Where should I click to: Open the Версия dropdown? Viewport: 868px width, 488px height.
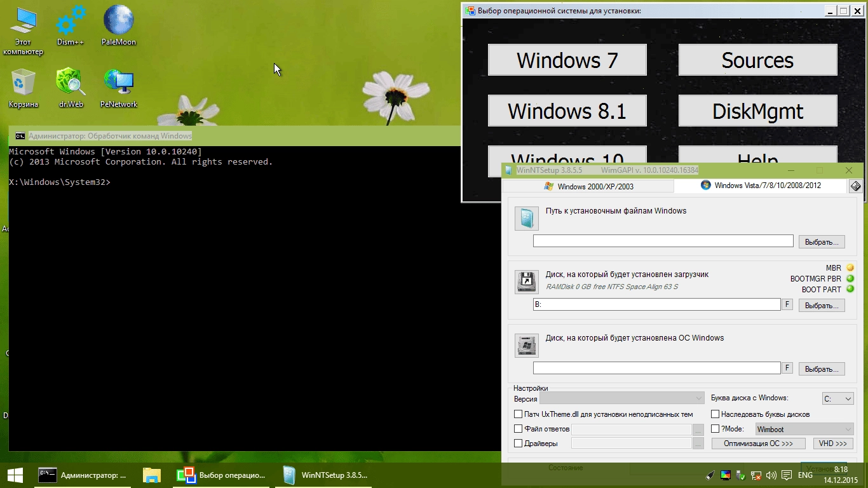coord(621,398)
